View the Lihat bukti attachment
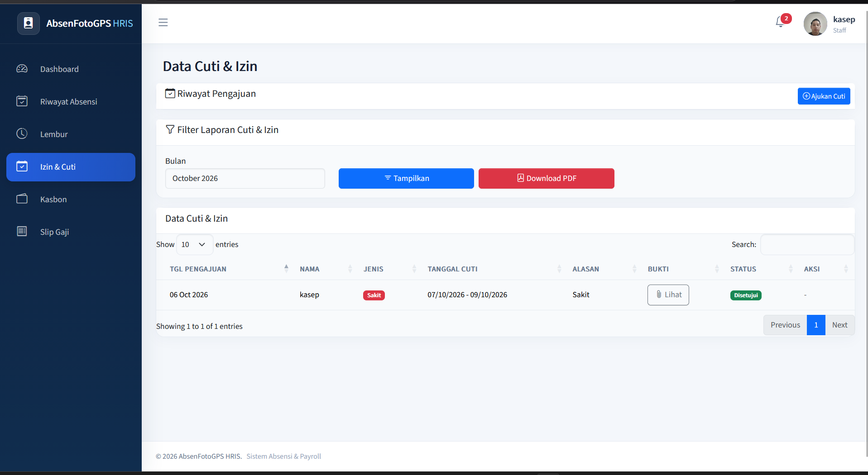 coord(668,295)
